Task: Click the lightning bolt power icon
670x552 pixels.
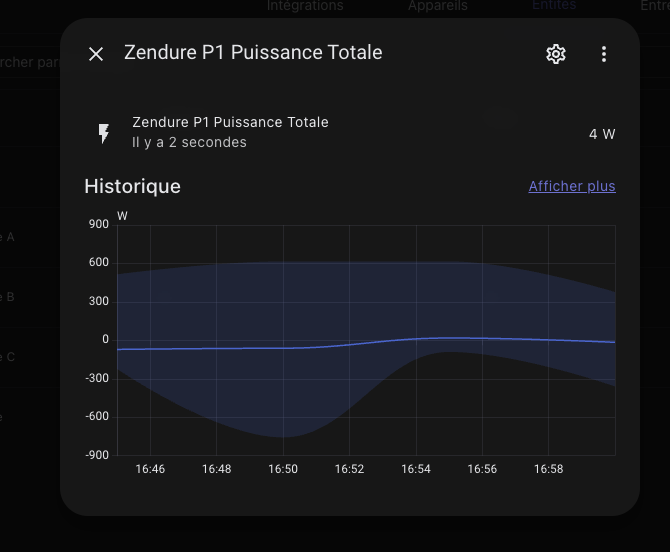Action: tap(103, 133)
